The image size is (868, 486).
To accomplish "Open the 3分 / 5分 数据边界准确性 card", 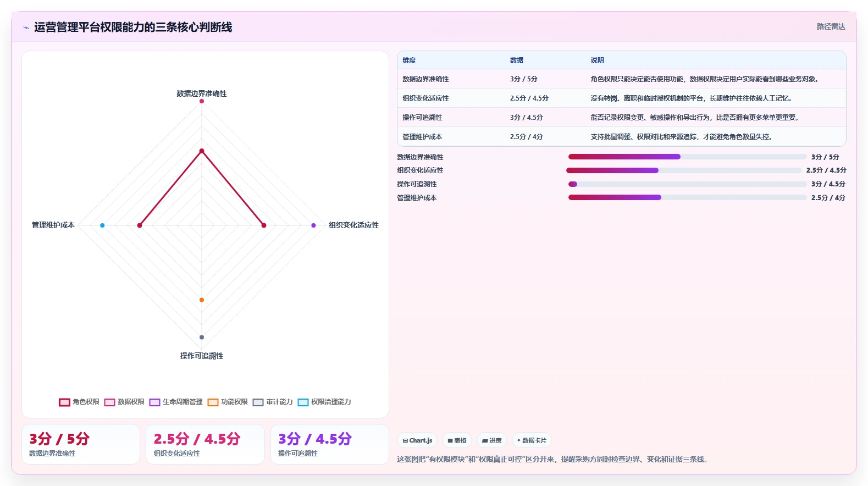I will 81,444.
